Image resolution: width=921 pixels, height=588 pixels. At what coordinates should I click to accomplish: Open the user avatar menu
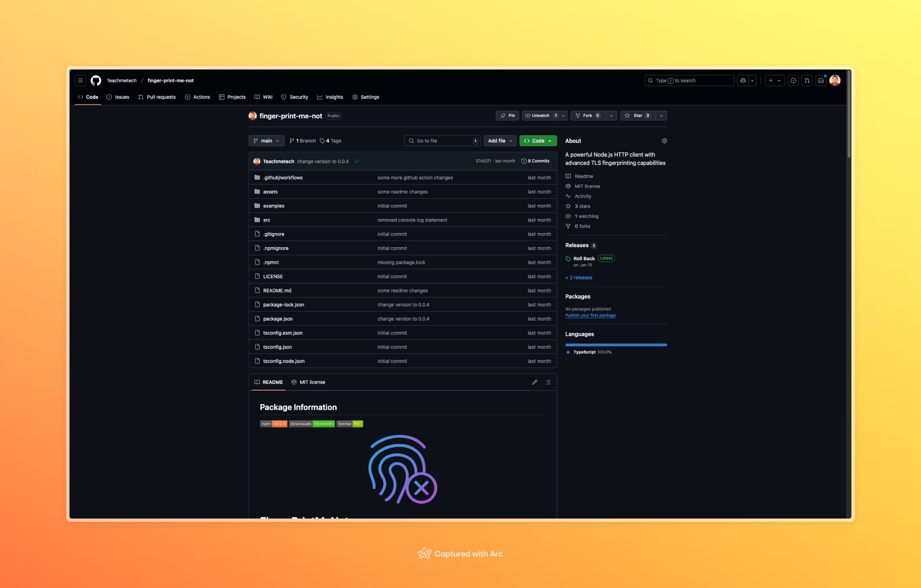click(x=835, y=80)
